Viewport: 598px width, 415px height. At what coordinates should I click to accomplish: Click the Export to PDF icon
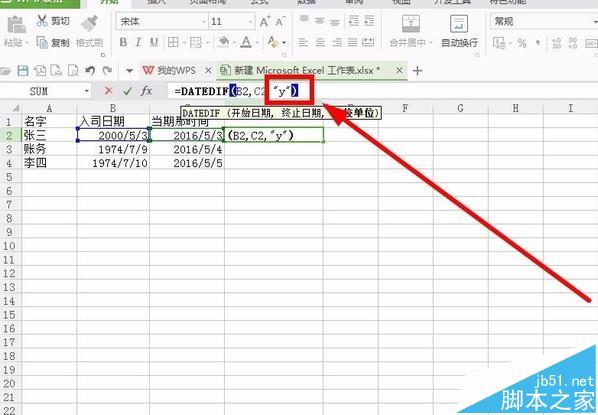click(x=40, y=71)
